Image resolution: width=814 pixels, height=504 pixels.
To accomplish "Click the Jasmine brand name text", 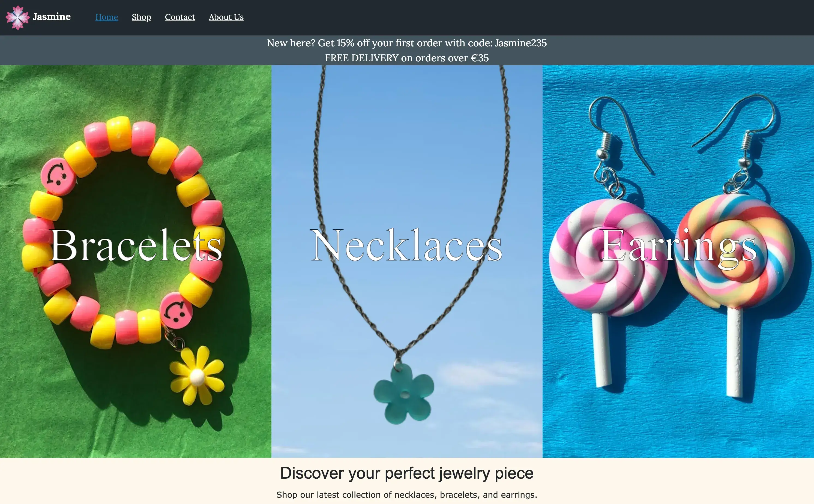I will [x=52, y=17].
